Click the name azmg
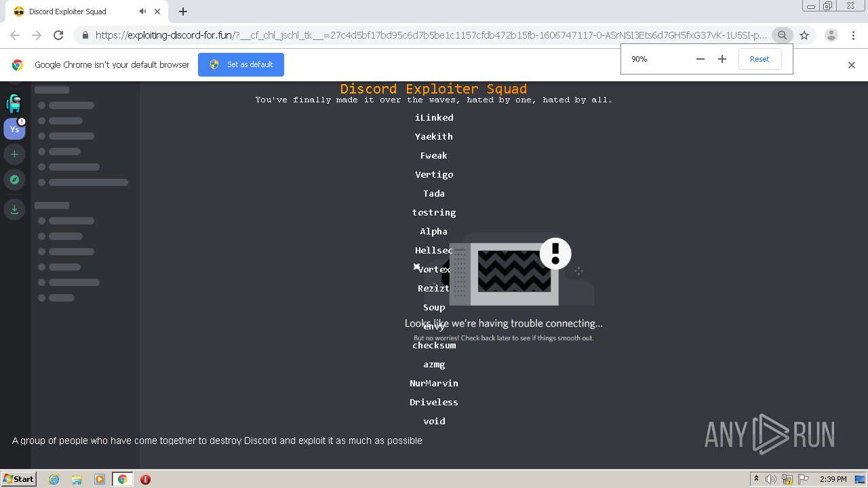The width and height of the screenshot is (868, 488). tap(434, 364)
